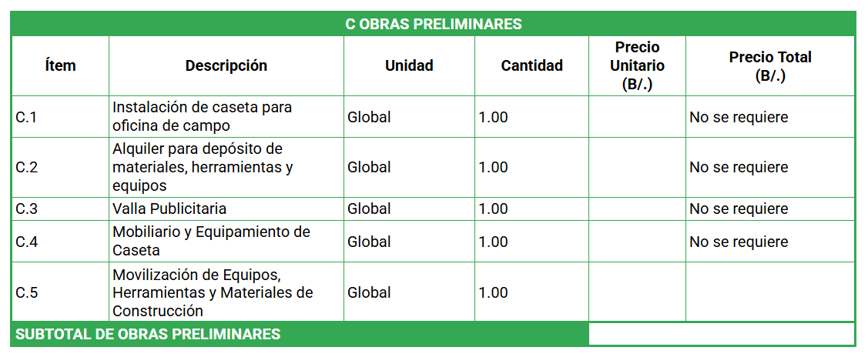Select the Precio Total (B/.) header

[769, 66]
